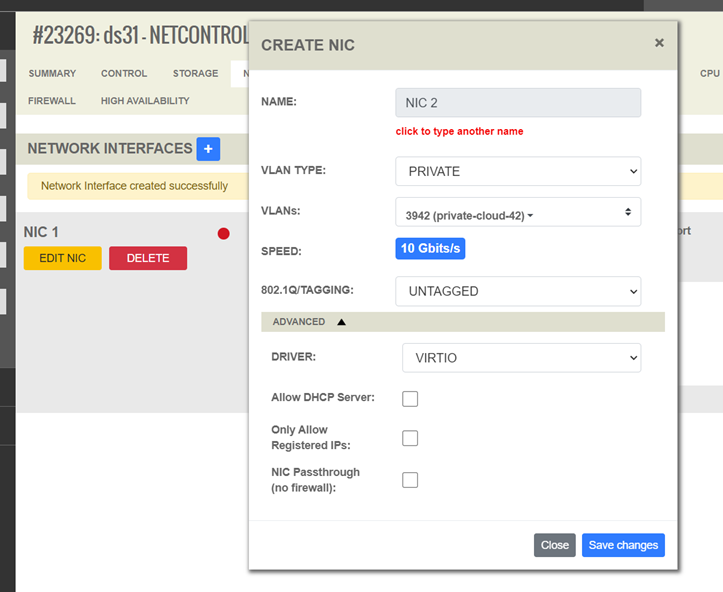The height and width of the screenshot is (592, 723).
Task: Close the Create NIC dialog with the X
Action: (x=659, y=43)
